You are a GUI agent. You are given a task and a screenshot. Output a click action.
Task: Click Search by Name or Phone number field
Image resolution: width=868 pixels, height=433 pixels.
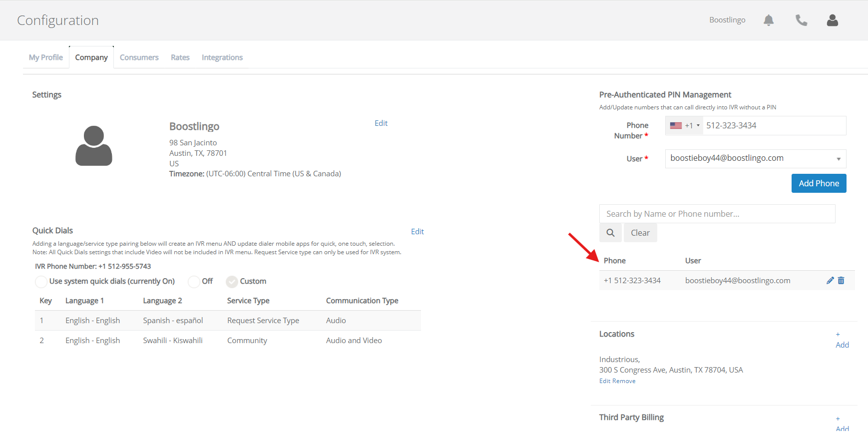click(717, 214)
